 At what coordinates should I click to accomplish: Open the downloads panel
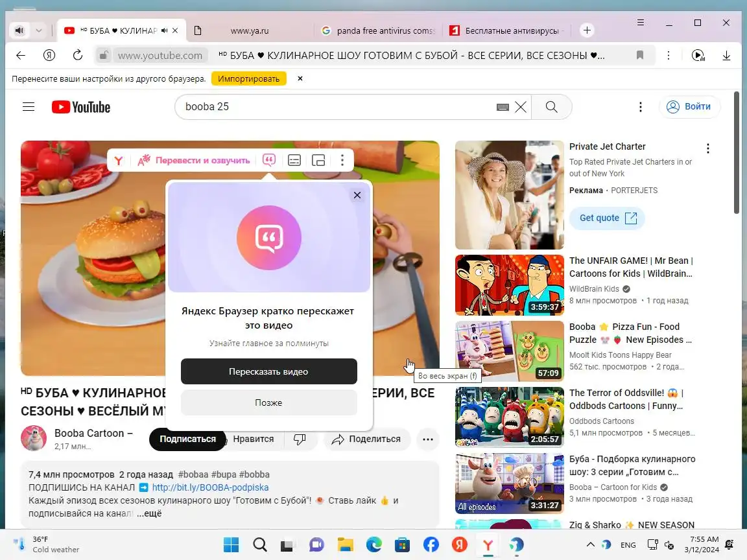click(x=726, y=55)
